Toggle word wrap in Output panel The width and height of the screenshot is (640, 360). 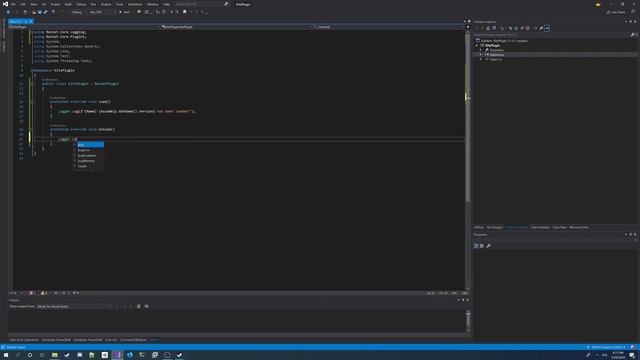(147, 307)
